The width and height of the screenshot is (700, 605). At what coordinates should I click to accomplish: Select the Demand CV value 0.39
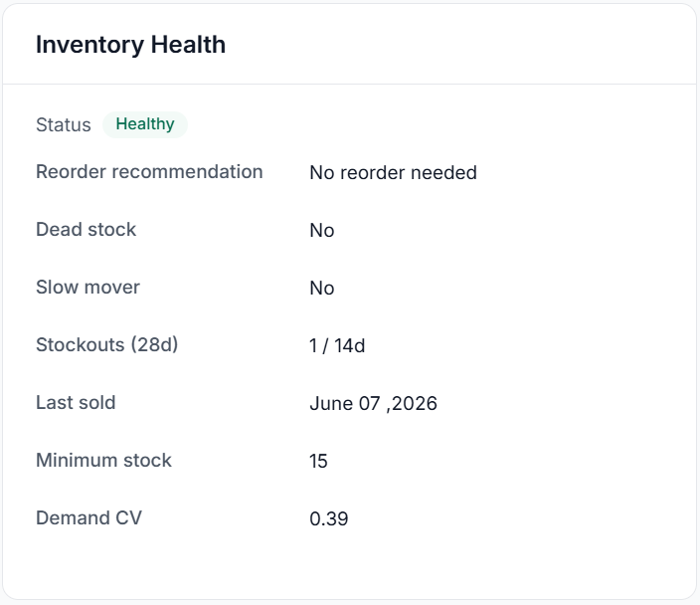coord(328,518)
